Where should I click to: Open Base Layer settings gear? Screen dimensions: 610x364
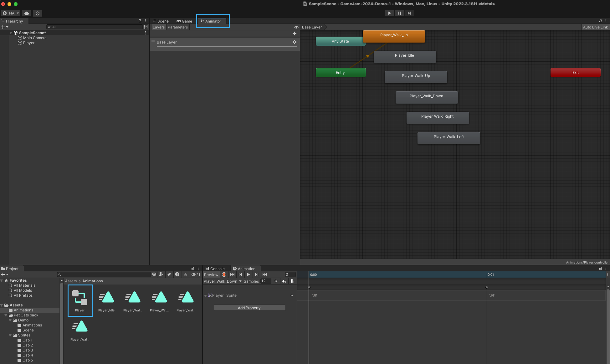pyautogui.click(x=294, y=42)
